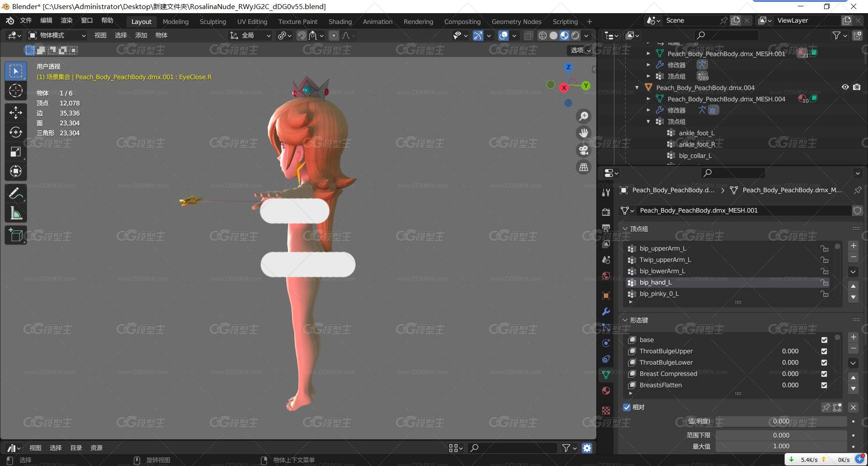
Task: Uncheck the 相对 (Relative) checkbox
Action: 627,407
